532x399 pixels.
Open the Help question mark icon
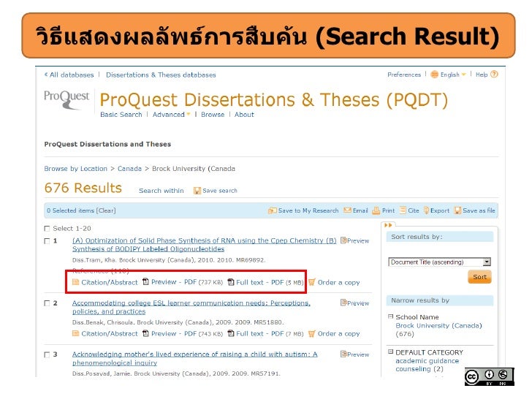[x=494, y=75]
